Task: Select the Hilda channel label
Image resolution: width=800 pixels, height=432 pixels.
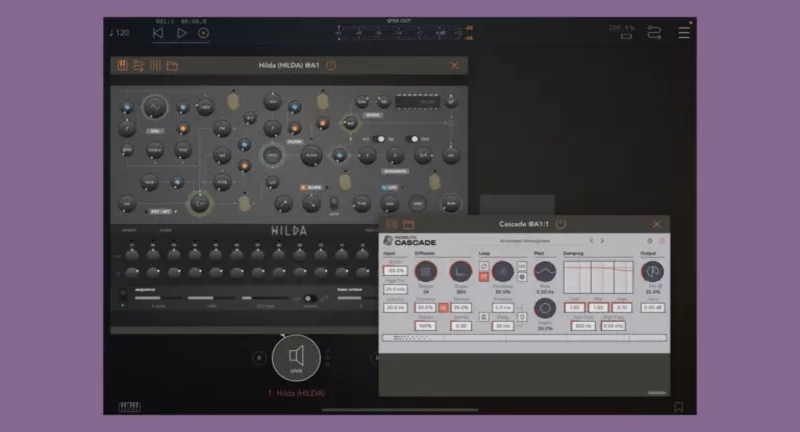Action: (296, 393)
